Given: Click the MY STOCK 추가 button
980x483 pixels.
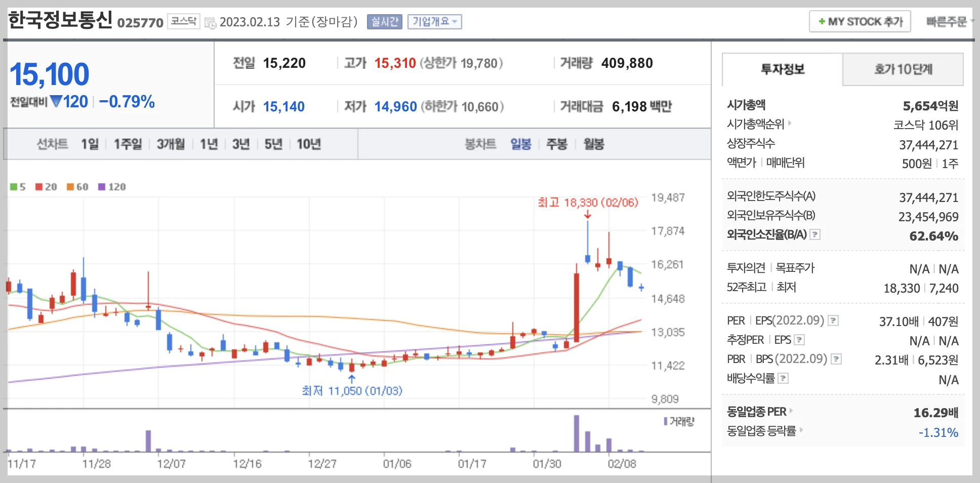Looking at the screenshot, I should [x=860, y=21].
